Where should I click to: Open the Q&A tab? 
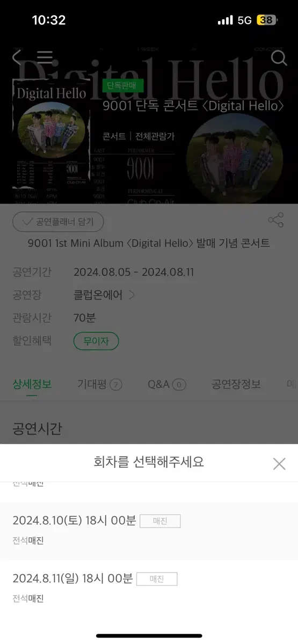[167, 384]
